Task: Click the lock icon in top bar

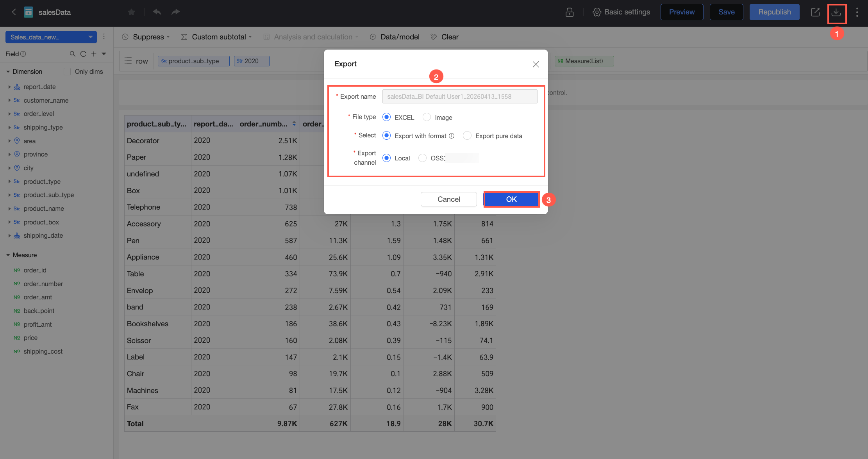Action: click(x=570, y=12)
